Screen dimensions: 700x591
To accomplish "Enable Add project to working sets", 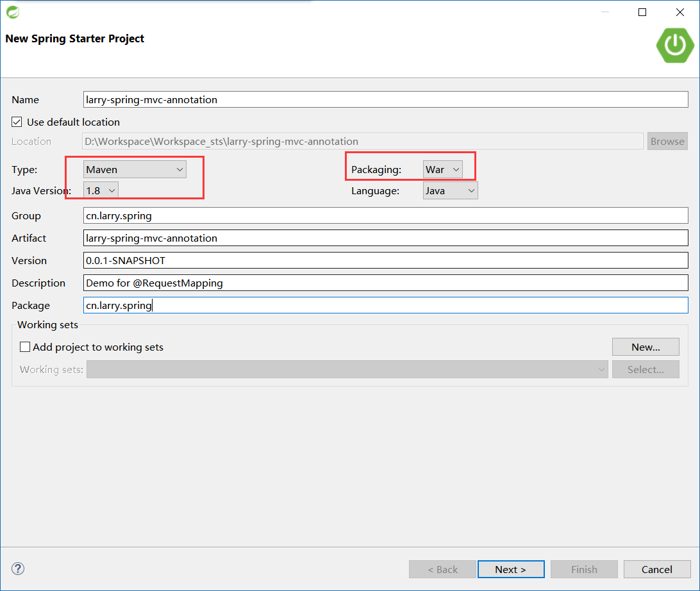I will [25, 347].
